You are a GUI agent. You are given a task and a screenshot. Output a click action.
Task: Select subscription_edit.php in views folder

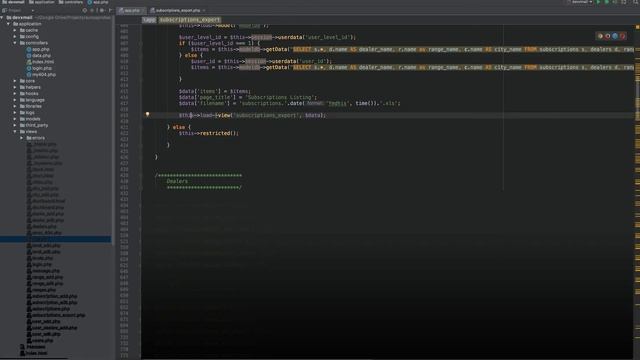54,302
